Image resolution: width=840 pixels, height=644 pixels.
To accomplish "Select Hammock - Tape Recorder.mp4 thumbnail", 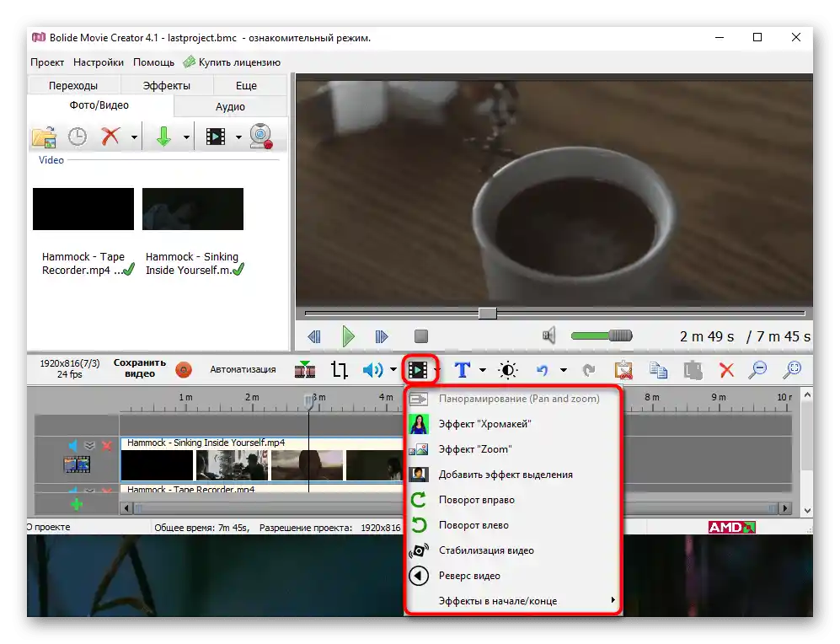I will pyautogui.click(x=83, y=209).
